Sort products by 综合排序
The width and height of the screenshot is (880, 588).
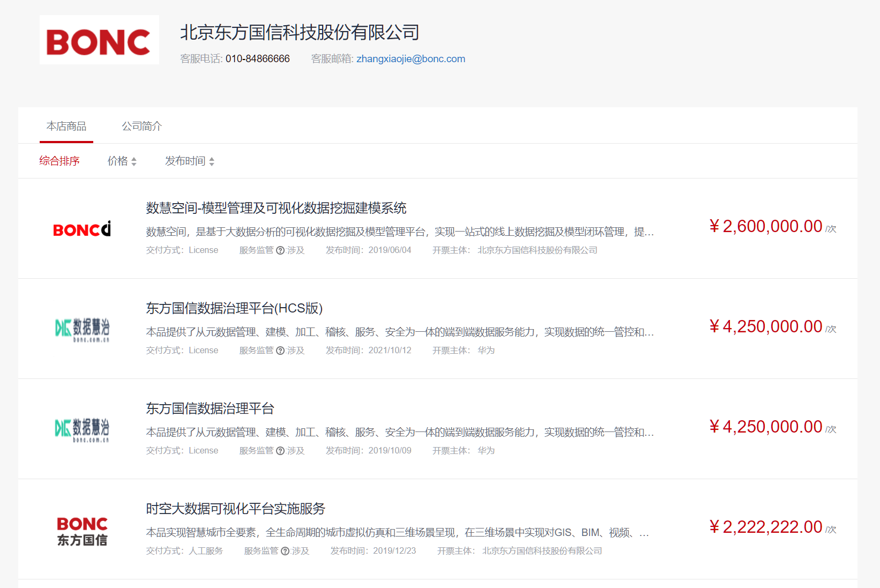(59, 161)
